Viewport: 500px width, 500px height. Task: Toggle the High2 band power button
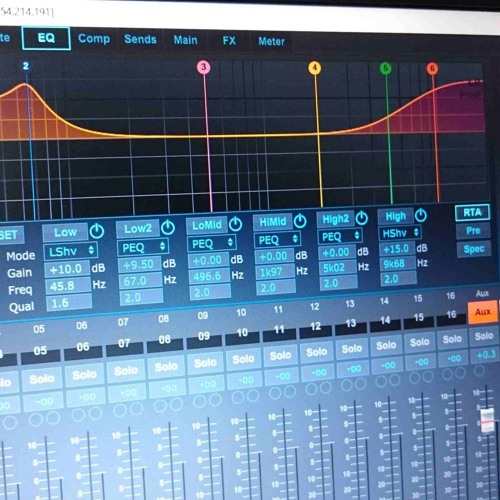click(361, 218)
